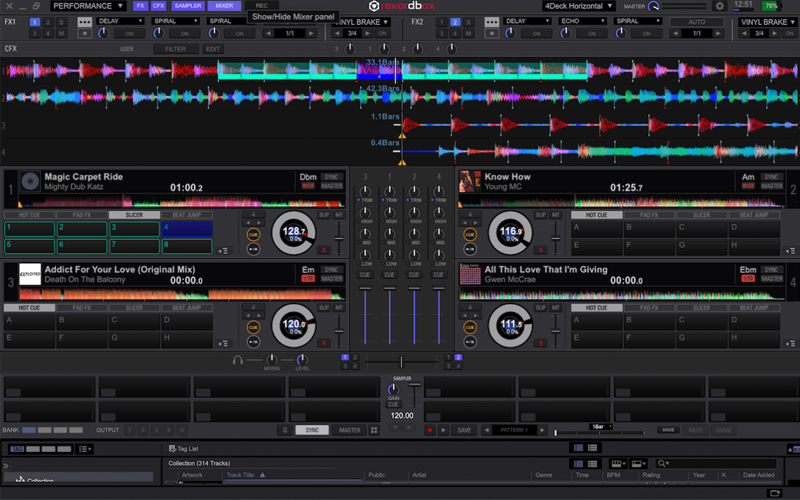Select deck 4 BEAT JUMP tab

click(754, 308)
